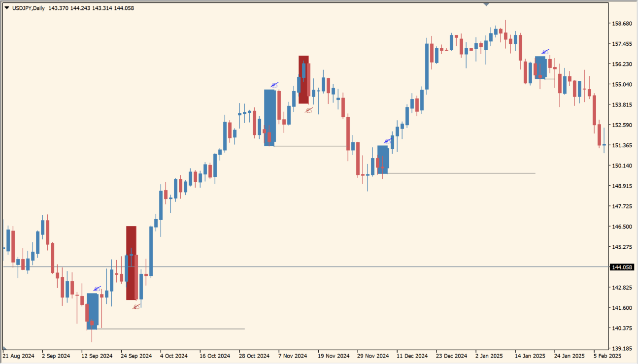Select blue signal arrow above the September 2024 blue box
The width and height of the screenshot is (638, 364).
point(97,289)
